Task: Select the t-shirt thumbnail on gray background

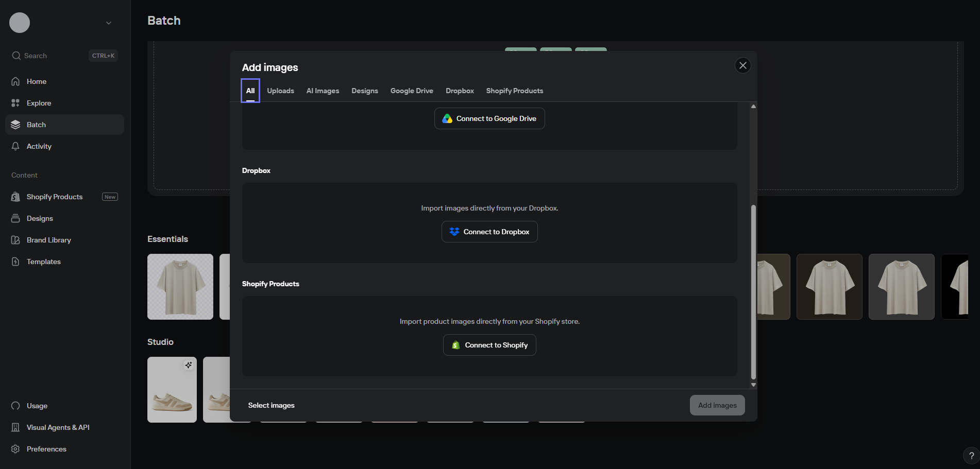Action: click(x=902, y=287)
